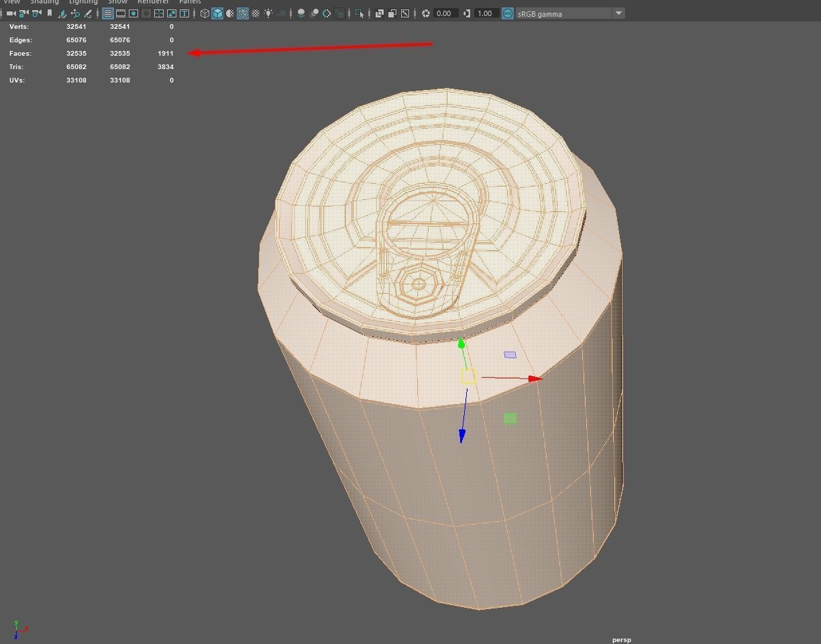Click the arrow beside sRGB gamma
Viewport: 821px width, 644px height.
click(618, 13)
